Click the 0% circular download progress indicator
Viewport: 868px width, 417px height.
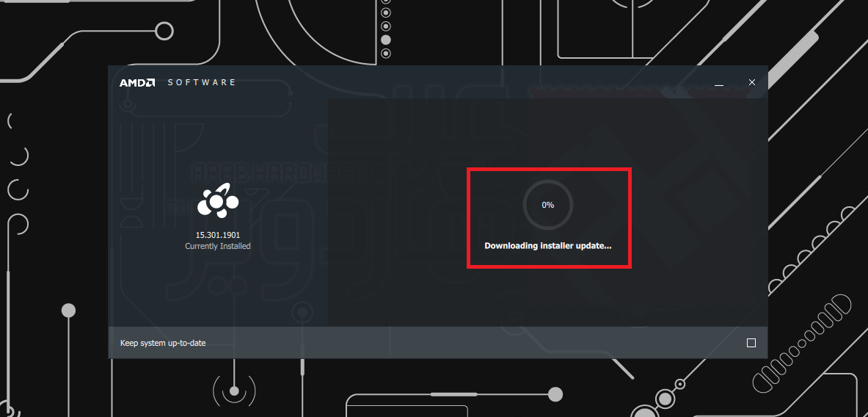coord(547,205)
